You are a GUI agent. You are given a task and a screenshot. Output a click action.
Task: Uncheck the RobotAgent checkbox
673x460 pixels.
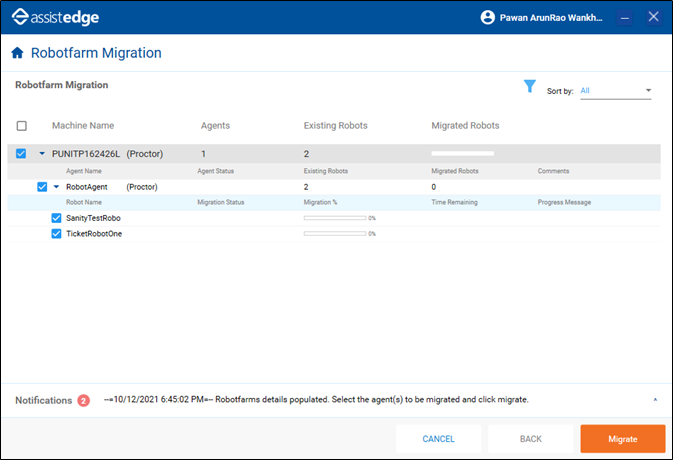coord(41,187)
